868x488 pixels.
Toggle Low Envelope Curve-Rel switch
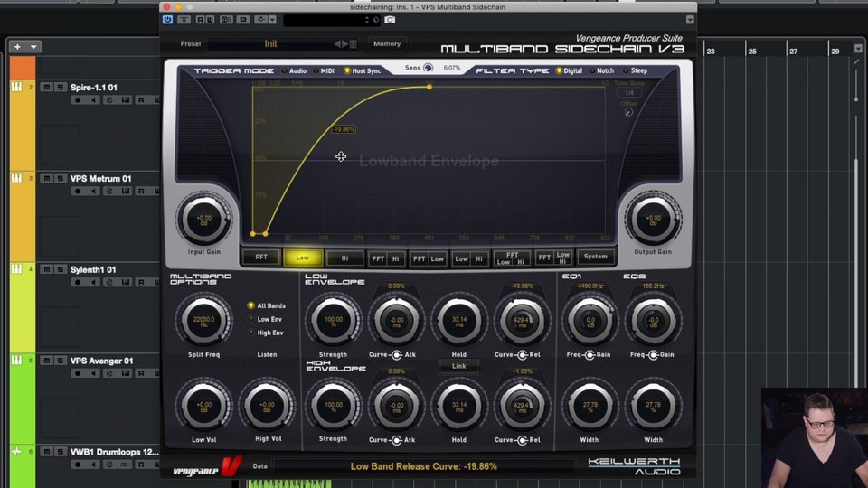[x=522, y=354]
